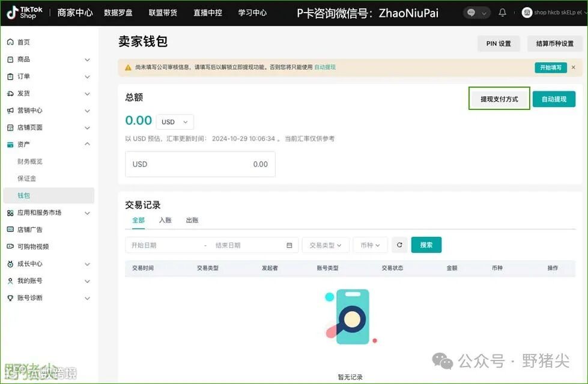This screenshot has height=384, width=588.
Task: Click the 营销中心 megaphone icon
Action: point(10,111)
